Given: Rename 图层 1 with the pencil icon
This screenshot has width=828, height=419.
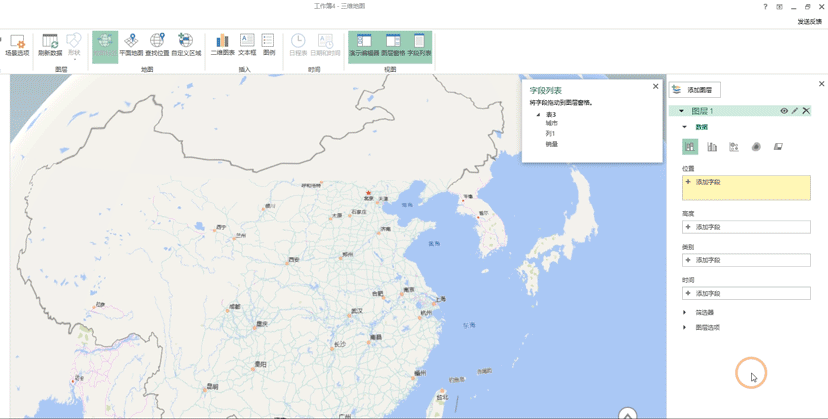Looking at the screenshot, I should (795, 111).
